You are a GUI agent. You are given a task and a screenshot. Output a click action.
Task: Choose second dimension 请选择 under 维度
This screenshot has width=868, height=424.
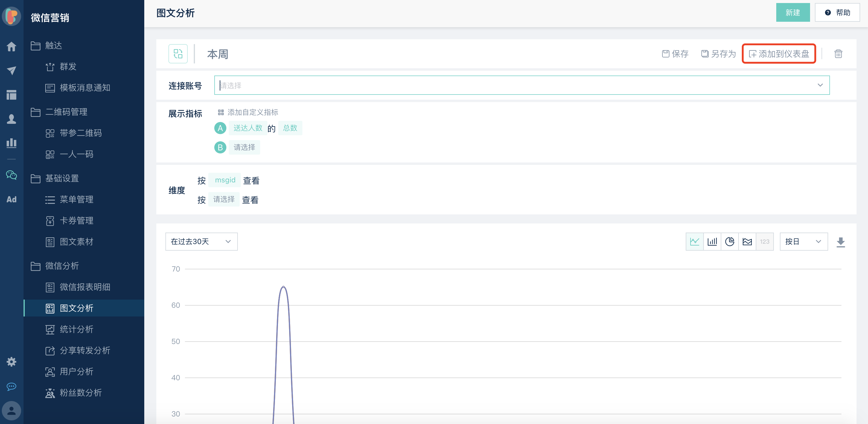(x=224, y=199)
